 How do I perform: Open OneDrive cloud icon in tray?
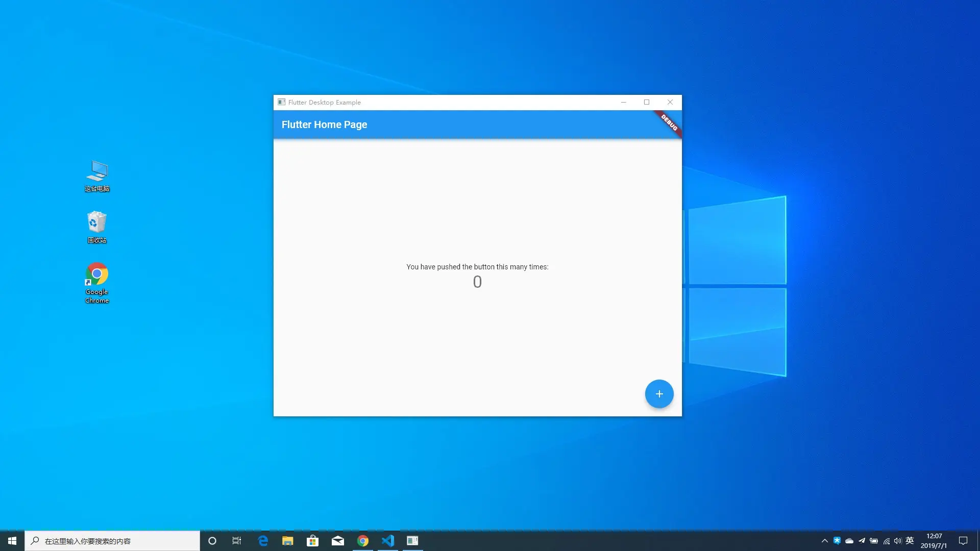coord(849,541)
